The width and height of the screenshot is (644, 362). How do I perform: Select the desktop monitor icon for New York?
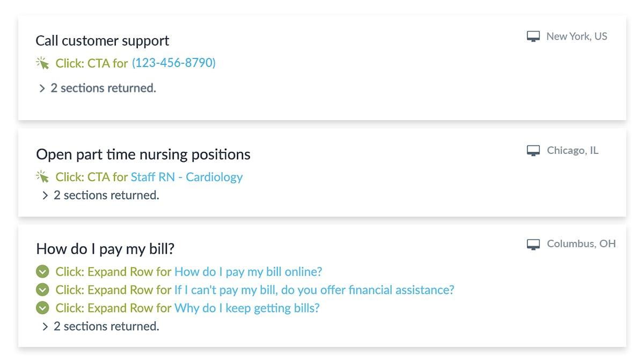533,36
